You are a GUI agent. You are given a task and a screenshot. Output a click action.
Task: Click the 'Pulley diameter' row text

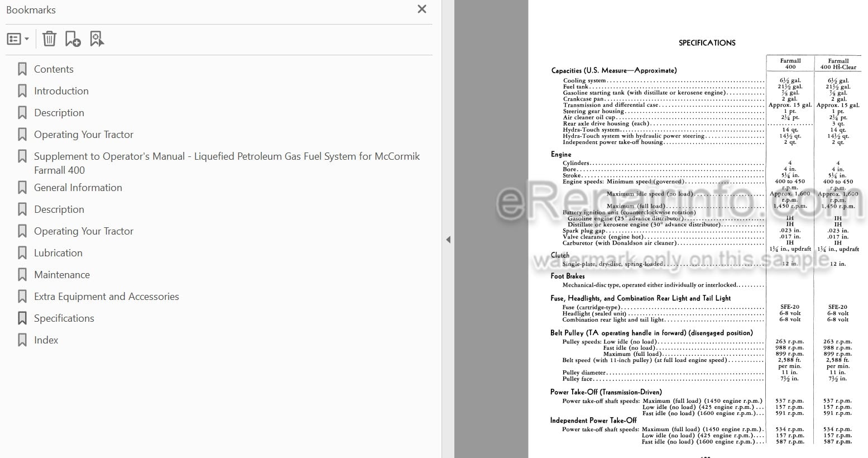(584, 373)
